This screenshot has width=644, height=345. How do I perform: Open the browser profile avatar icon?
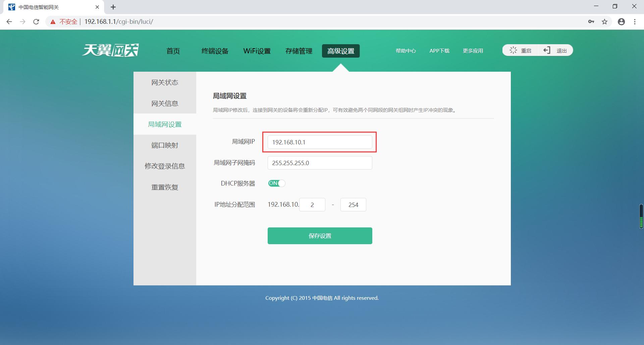621,21
